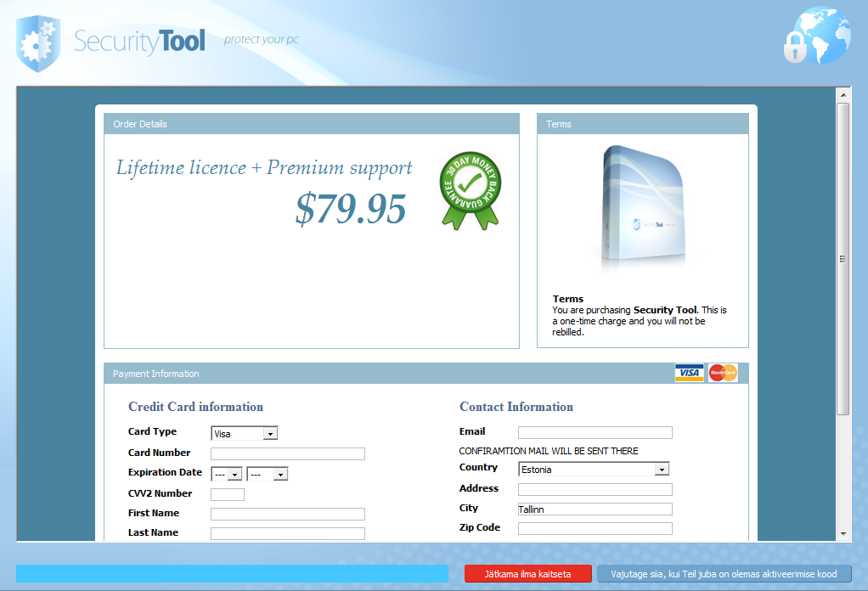Viewport: 868px width, 591px height.
Task: Click the globe with padlock icon
Action: (817, 36)
